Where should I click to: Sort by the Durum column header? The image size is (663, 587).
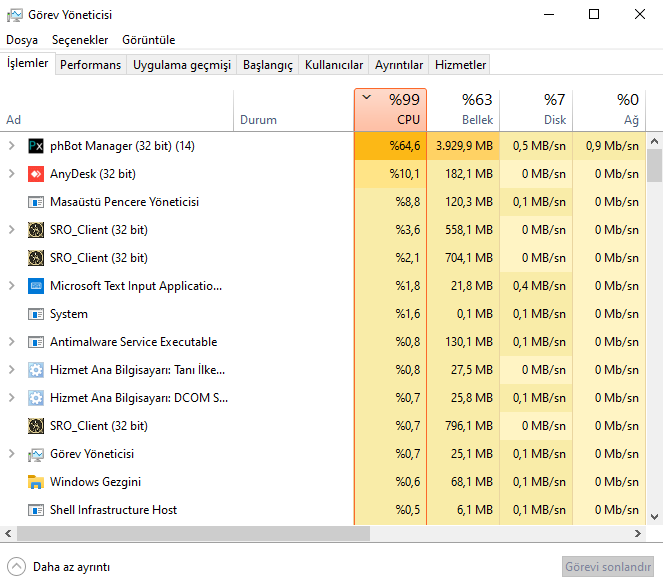click(293, 110)
